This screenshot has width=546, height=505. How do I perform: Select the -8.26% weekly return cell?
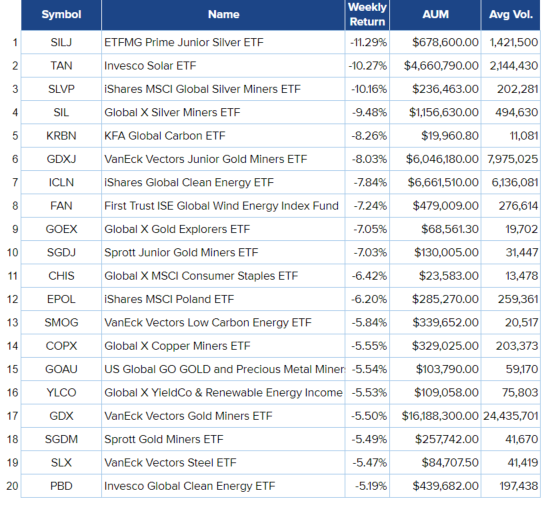coord(367,135)
